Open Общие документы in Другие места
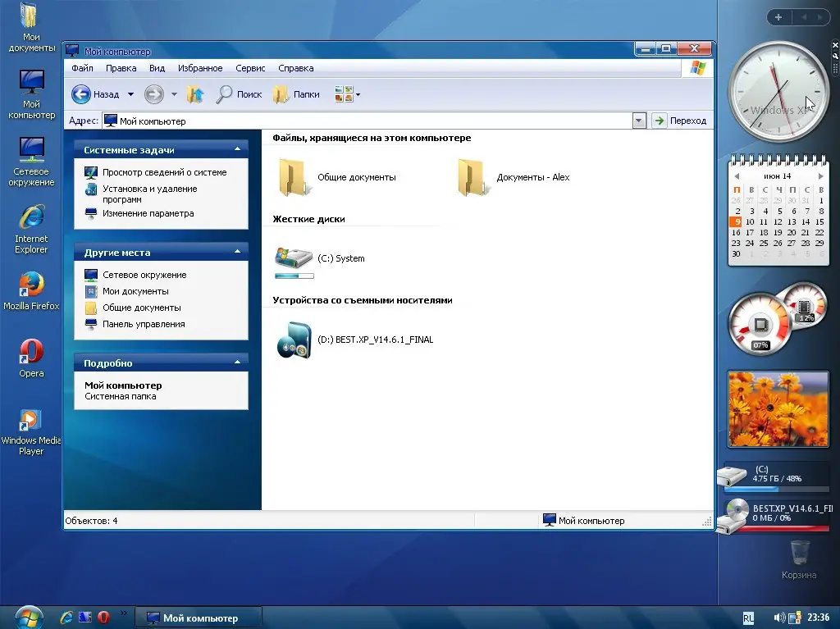Viewport: 840px width, 629px height. [x=141, y=308]
